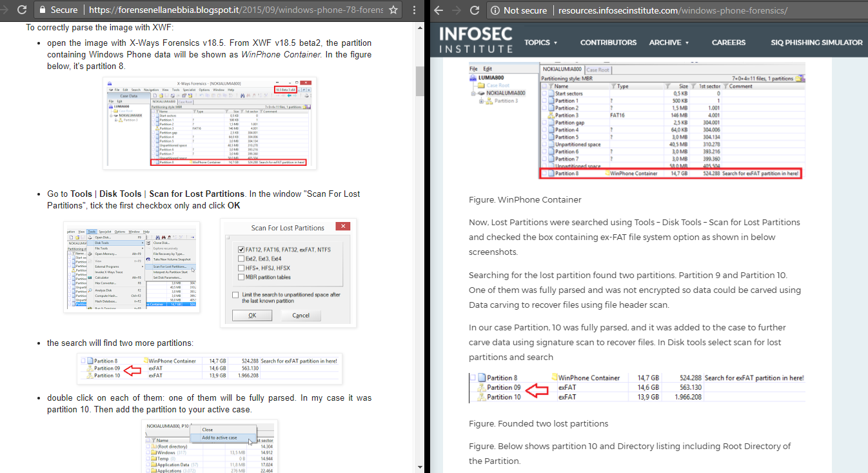Open the Add to active case screenshot
Screen dimensions: 868x473
point(210,445)
